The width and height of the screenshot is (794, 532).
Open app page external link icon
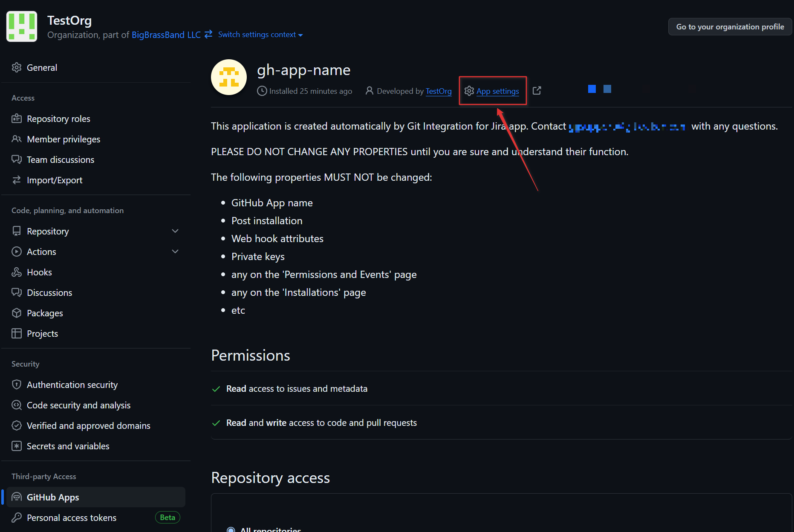[x=537, y=90]
